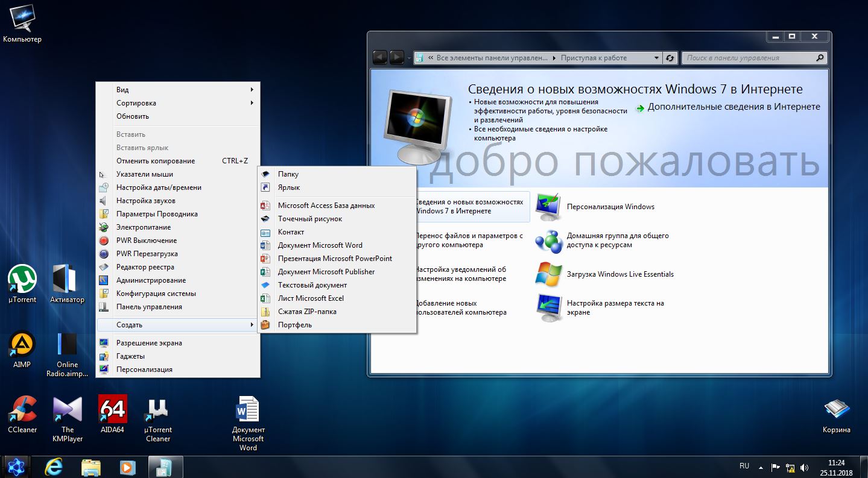The width and height of the screenshot is (868, 478).
Task: Select the Активатор desktop icon
Action: [x=67, y=285]
